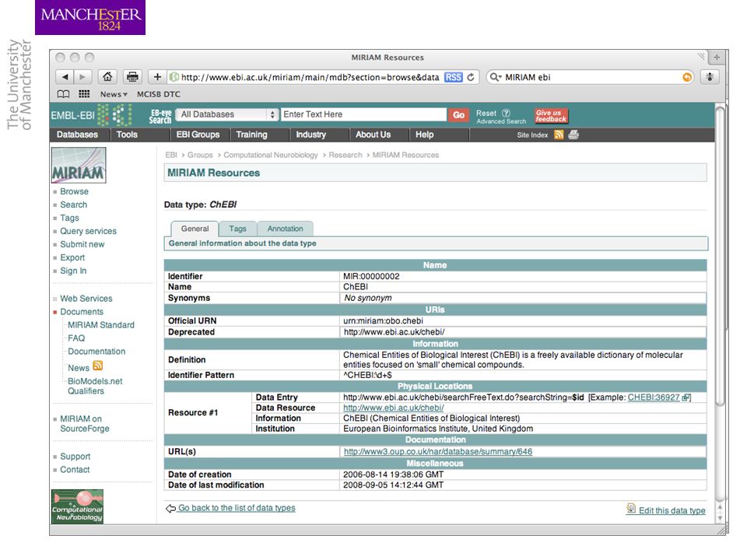Screen dimensions: 747x560
Task: Select the General tab
Action: click(195, 229)
